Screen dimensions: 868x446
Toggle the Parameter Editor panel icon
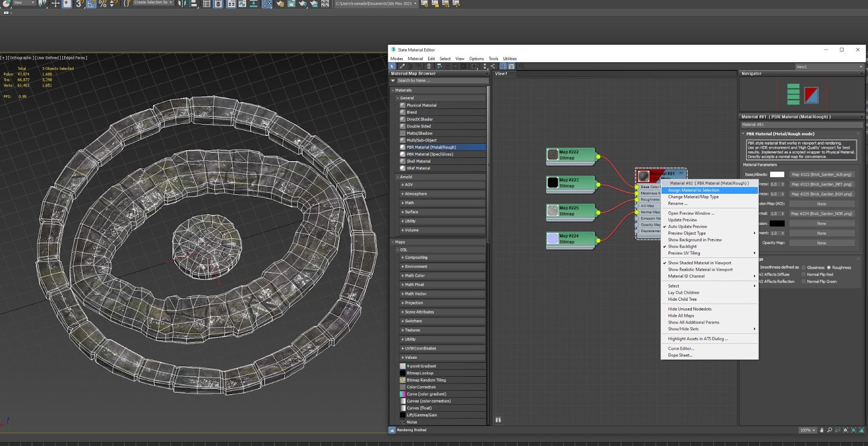coord(512,66)
